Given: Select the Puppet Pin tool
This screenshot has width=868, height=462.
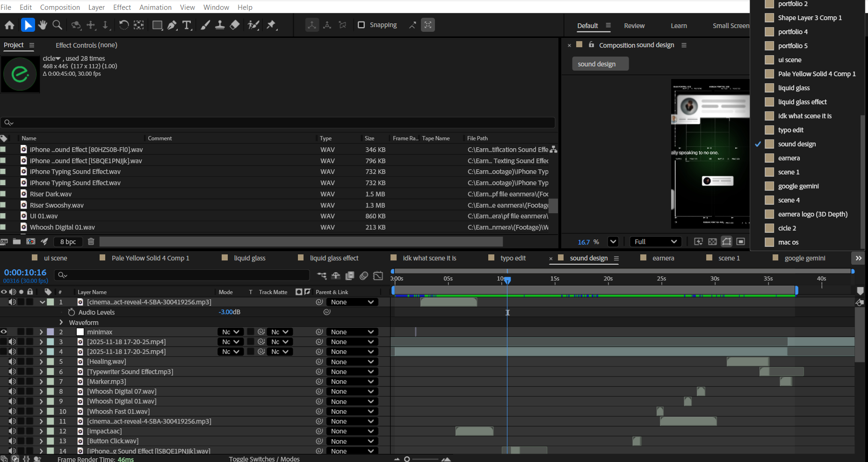Looking at the screenshot, I should 271,25.
